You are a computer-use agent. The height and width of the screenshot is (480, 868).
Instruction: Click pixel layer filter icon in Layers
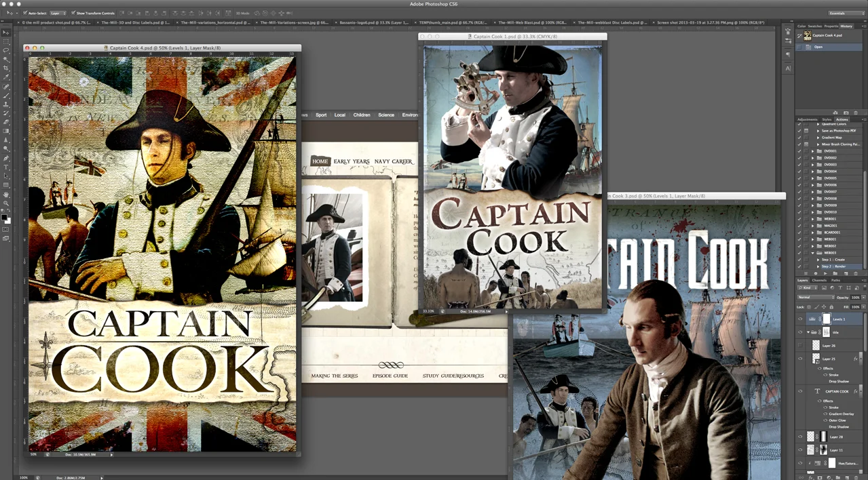(x=824, y=287)
